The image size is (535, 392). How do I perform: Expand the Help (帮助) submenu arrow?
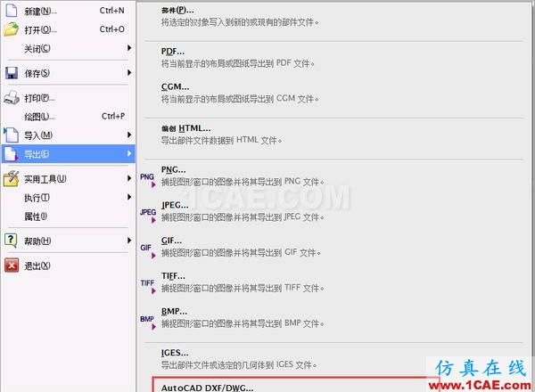pos(129,241)
